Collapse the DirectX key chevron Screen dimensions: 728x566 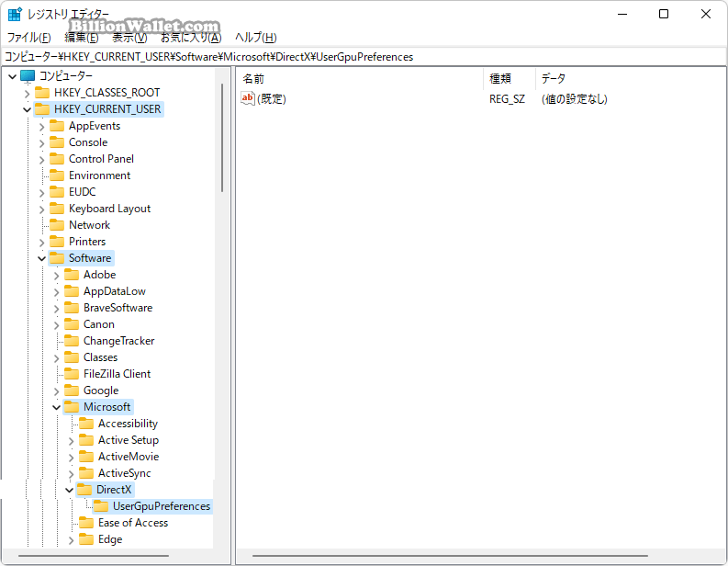69,491
